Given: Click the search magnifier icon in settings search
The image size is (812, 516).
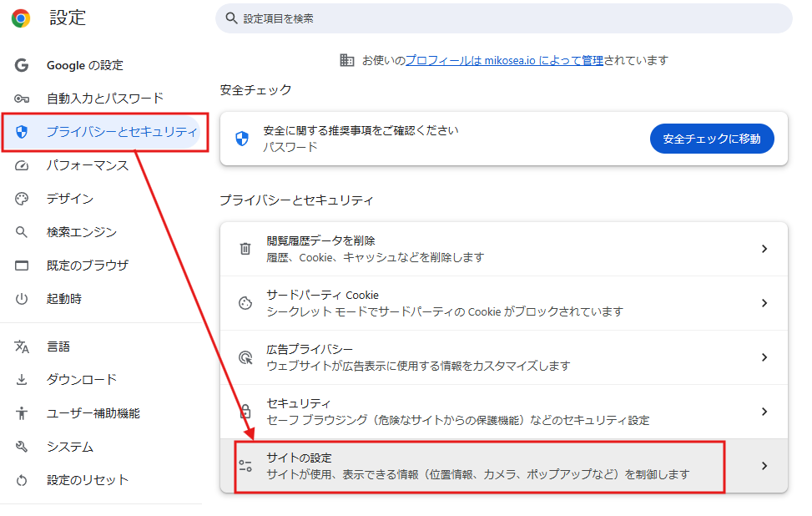Looking at the screenshot, I should pos(231,18).
